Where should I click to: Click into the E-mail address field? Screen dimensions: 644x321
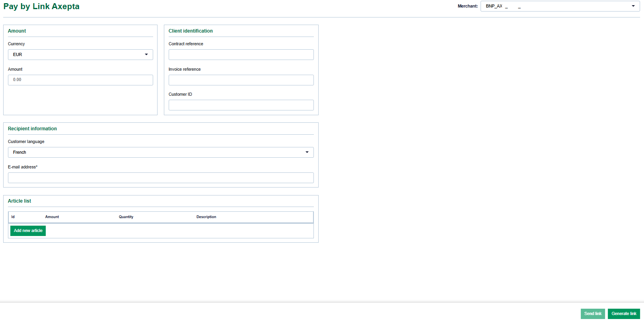click(x=161, y=178)
